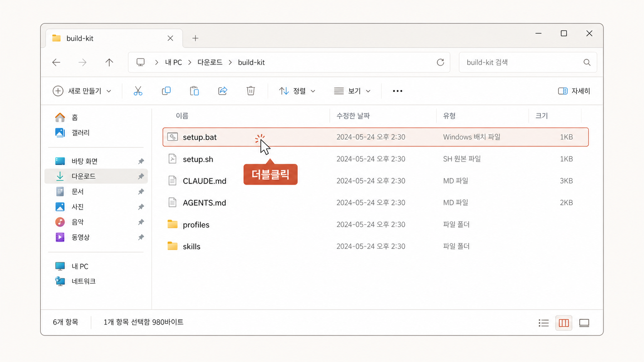The width and height of the screenshot is (644, 362).
Task: Click 내 PC in the address breadcrumb
Action: tap(173, 62)
